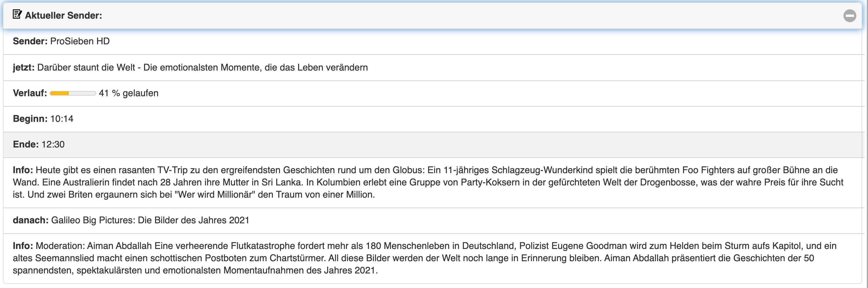This screenshot has width=868, height=288.
Task: Click the bold Verlauf: label
Action: coord(30,93)
